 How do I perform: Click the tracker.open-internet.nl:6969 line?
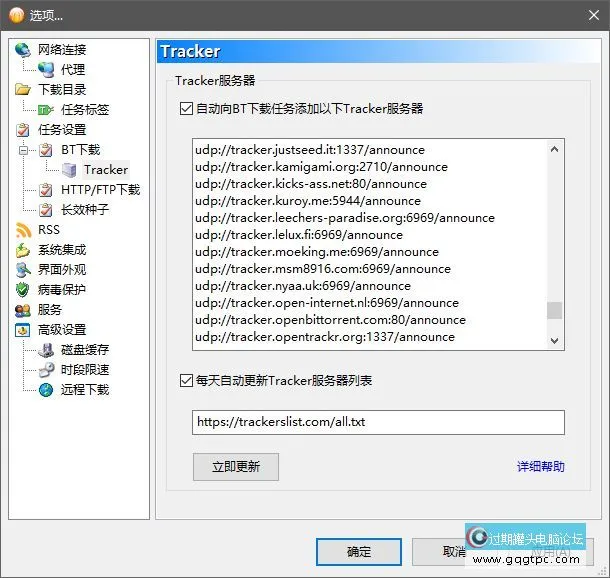[327, 303]
